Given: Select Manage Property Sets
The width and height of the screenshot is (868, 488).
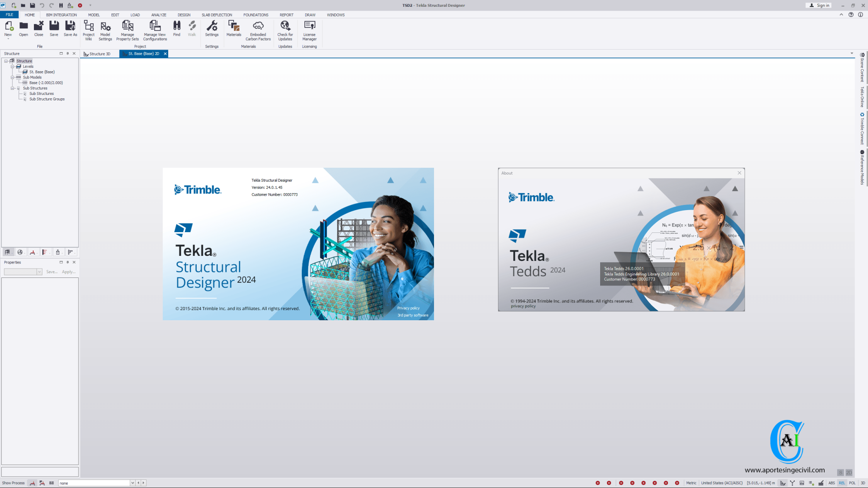Looking at the screenshot, I should (128, 30).
